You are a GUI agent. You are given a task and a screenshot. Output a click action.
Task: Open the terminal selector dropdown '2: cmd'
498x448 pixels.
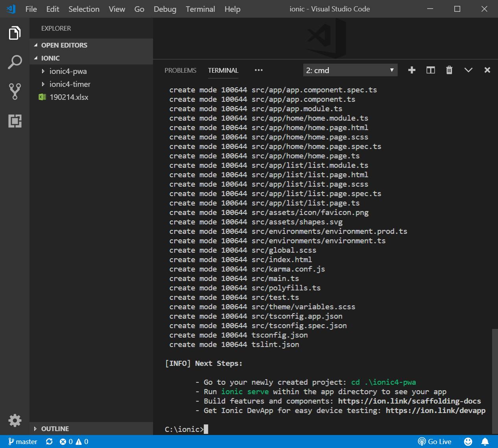coord(350,70)
